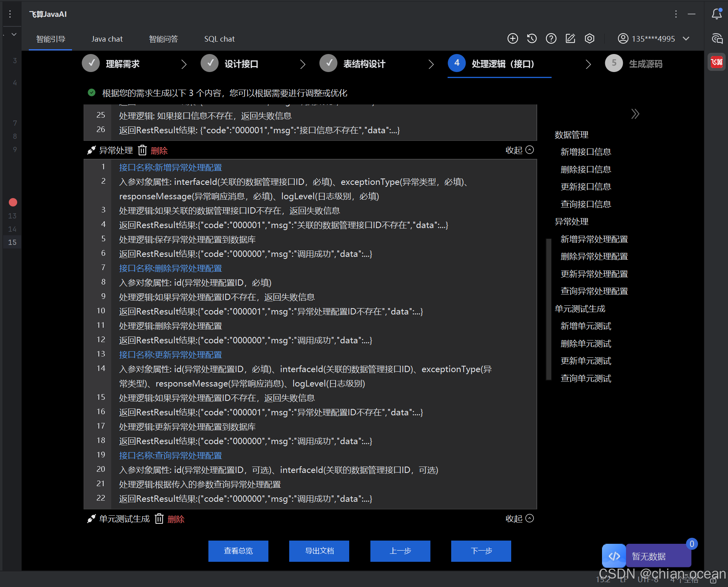Collapse 异常处理 section with 收起
Image resolution: width=728 pixels, height=587 pixels.
(519, 150)
